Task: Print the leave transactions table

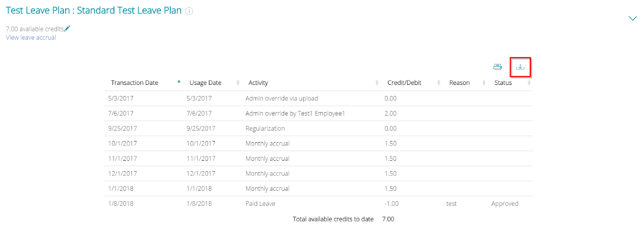Action: [x=497, y=67]
